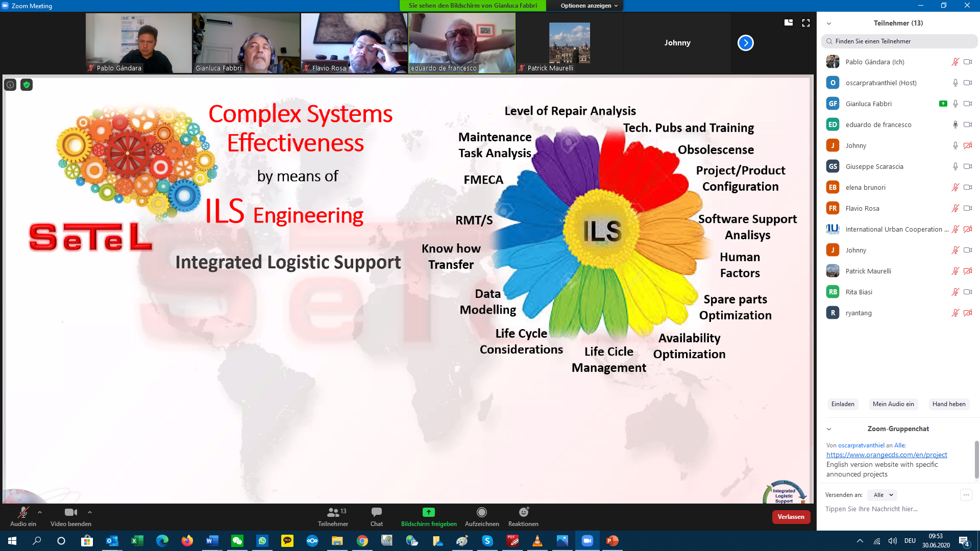This screenshot has width=980, height=551.
Task: Unmute microphone with Audio ein
Action: (x=23, y=512)
